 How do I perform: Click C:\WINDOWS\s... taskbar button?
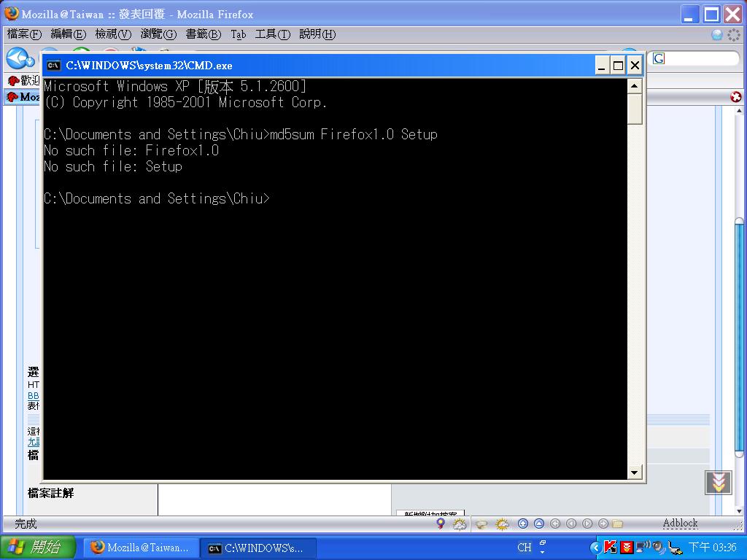[x=258, y=548]
